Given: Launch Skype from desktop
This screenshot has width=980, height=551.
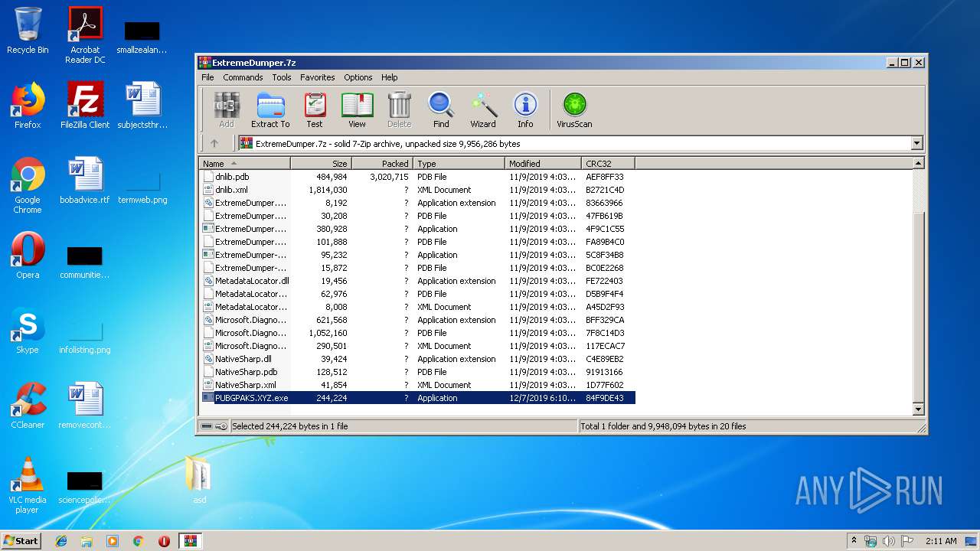Looking at the screenshot, I should (x=28, y=331).
